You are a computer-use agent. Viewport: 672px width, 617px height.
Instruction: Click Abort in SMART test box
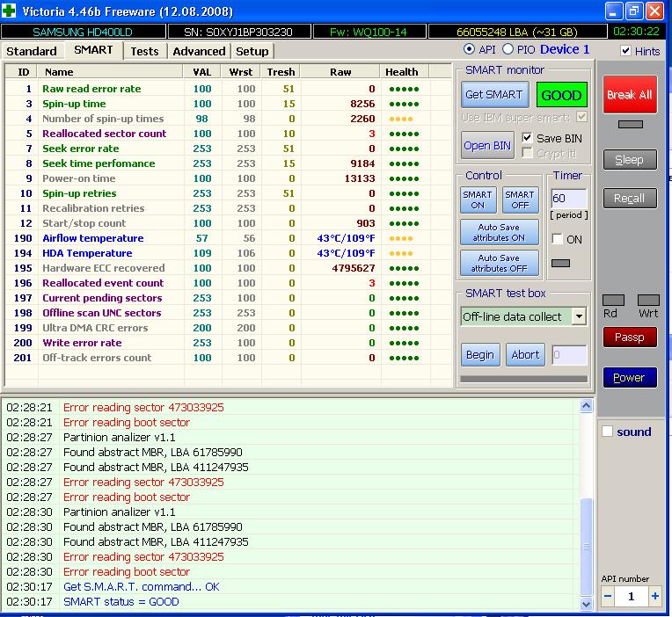pyautogui.click(x=525, y=355)
